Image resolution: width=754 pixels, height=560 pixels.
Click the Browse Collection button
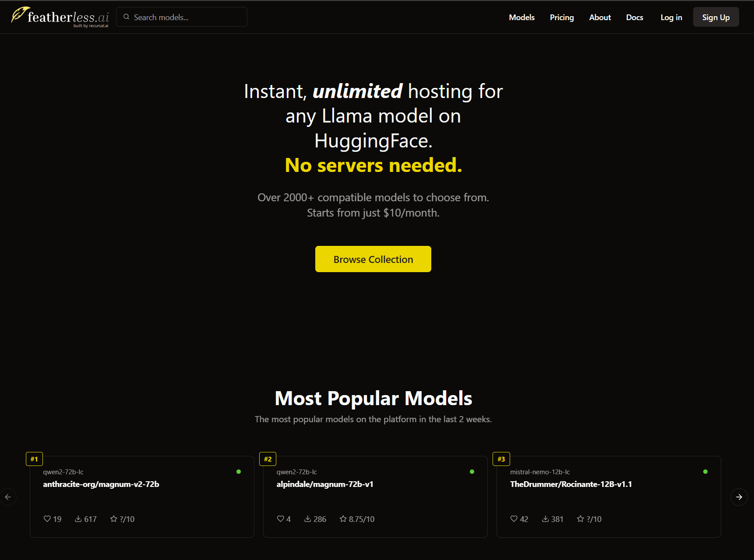(373, 259)
